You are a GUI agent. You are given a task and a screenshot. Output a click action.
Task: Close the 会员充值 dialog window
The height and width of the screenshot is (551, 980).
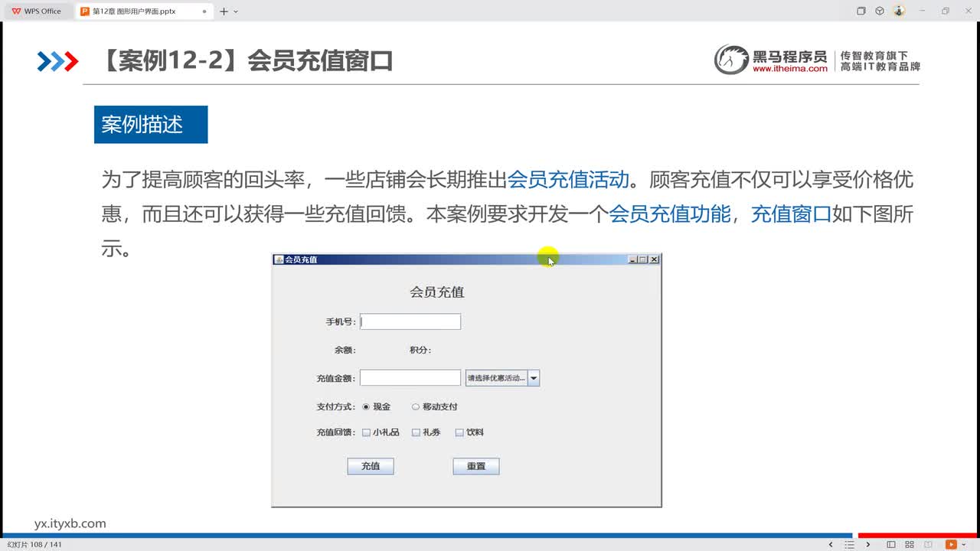pyautogui.click(x=654, y=259)
